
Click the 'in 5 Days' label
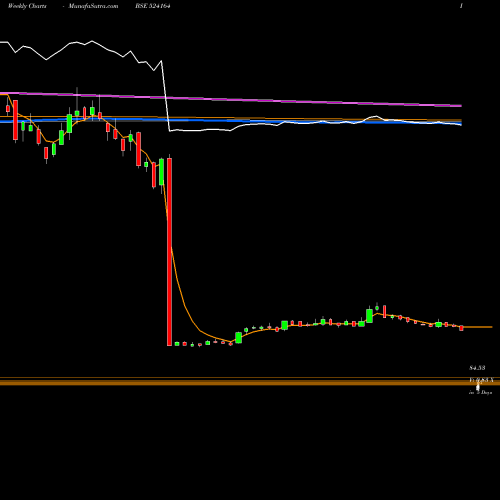pos(480,393)
